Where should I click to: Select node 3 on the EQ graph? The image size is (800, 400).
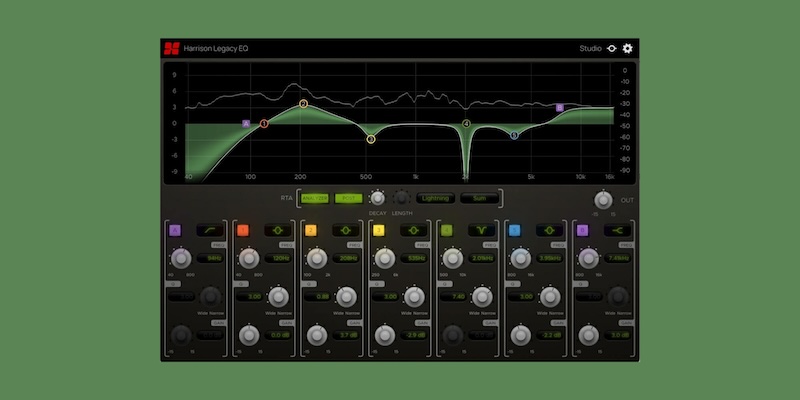(371, 139)
